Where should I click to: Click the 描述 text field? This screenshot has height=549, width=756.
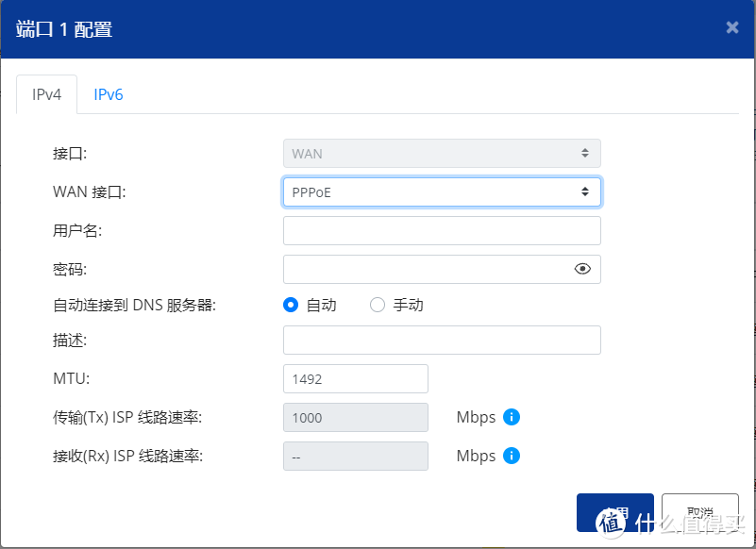442,340
